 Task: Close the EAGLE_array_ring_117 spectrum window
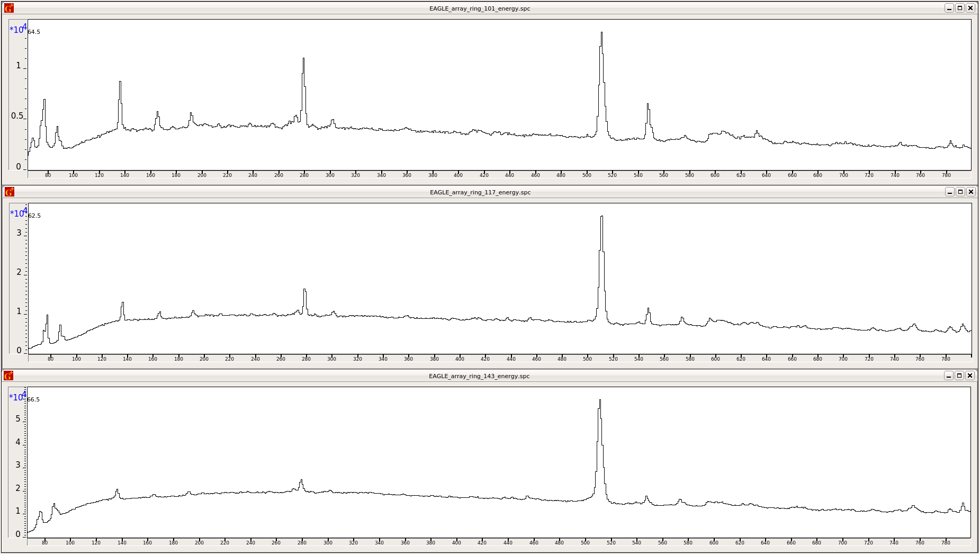(972, 192)
